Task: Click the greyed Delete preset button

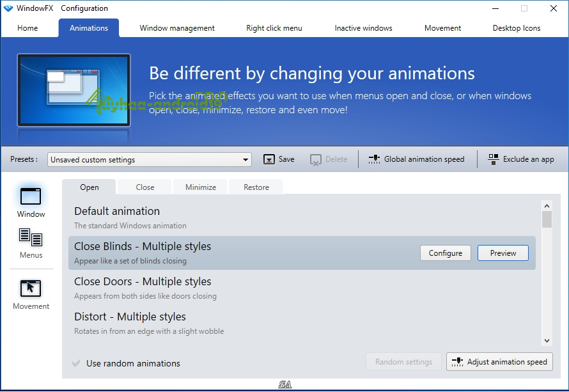Action: pyautogui.click(x=329, y=159)
